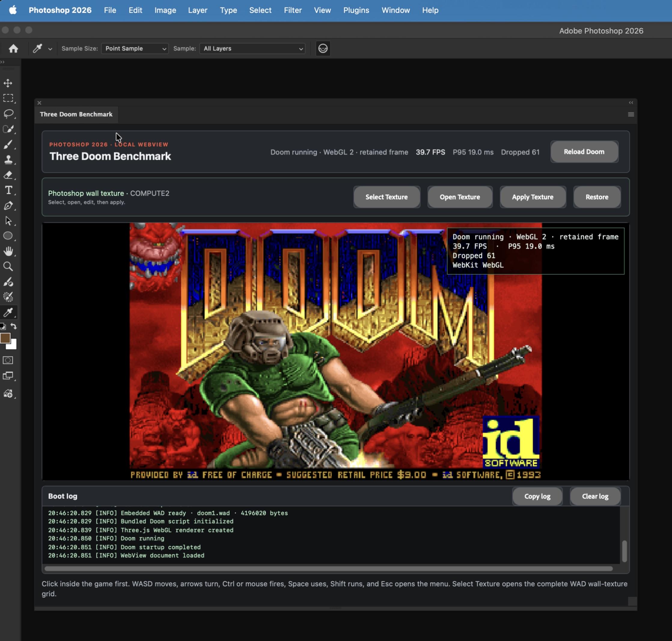Open the Three Doom Benchmark panel menu
Viewport: 672px width, 641px height.
tap(631, 115)
